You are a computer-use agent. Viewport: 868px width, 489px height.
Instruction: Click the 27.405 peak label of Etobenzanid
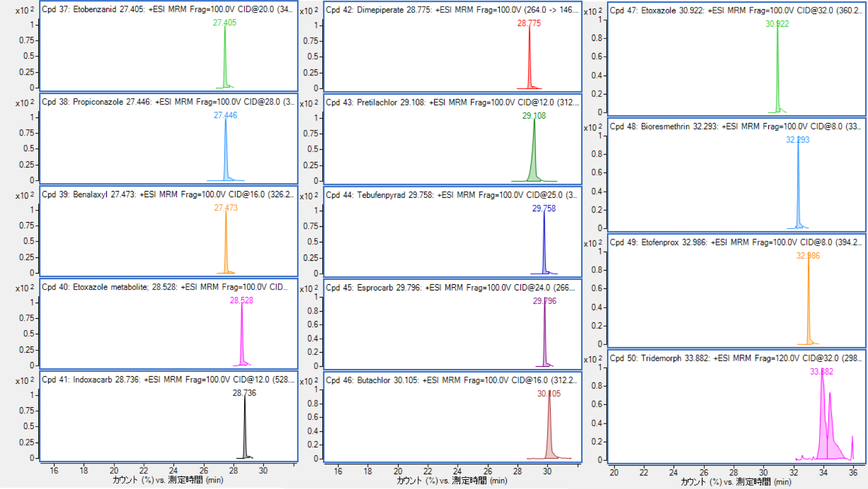pos(225,23)
